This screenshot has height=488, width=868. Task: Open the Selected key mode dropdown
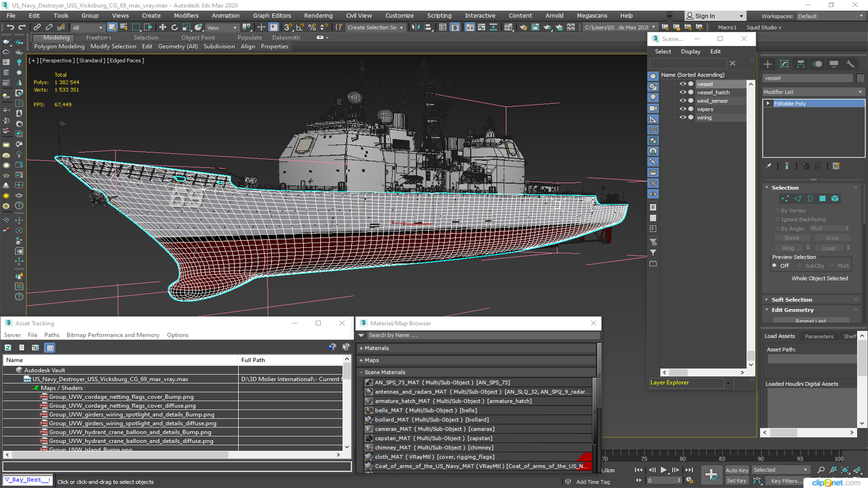click(x=780, y=470)
